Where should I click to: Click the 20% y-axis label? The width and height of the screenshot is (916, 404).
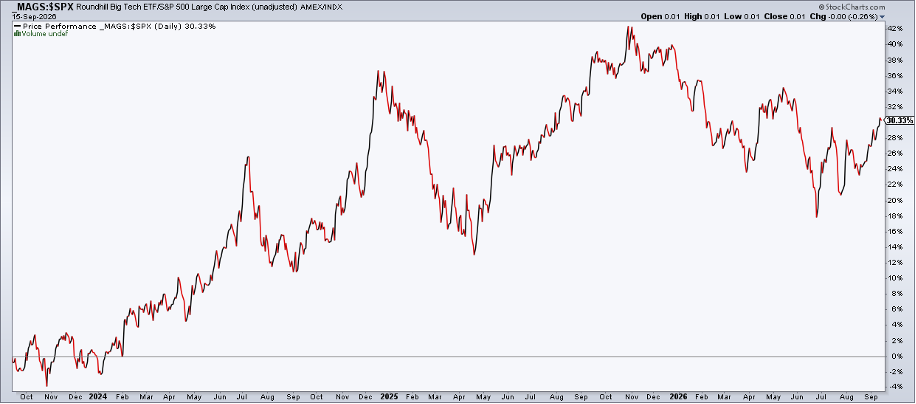click(896, 200)
